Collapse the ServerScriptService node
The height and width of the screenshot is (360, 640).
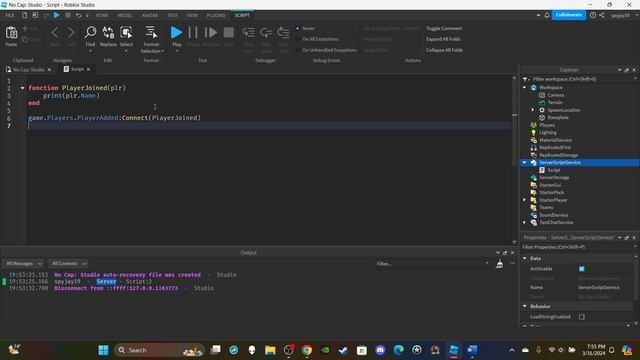pos(524,162)
